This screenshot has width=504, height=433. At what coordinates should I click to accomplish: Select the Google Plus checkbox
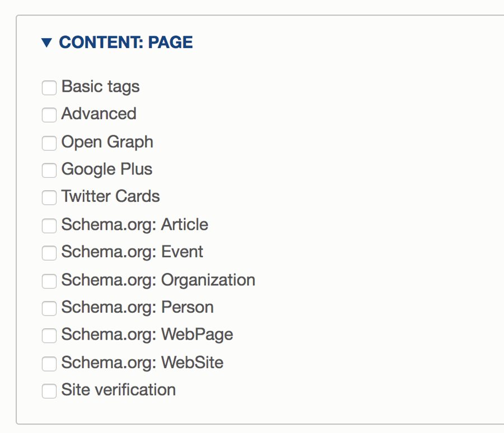point(49,170)
